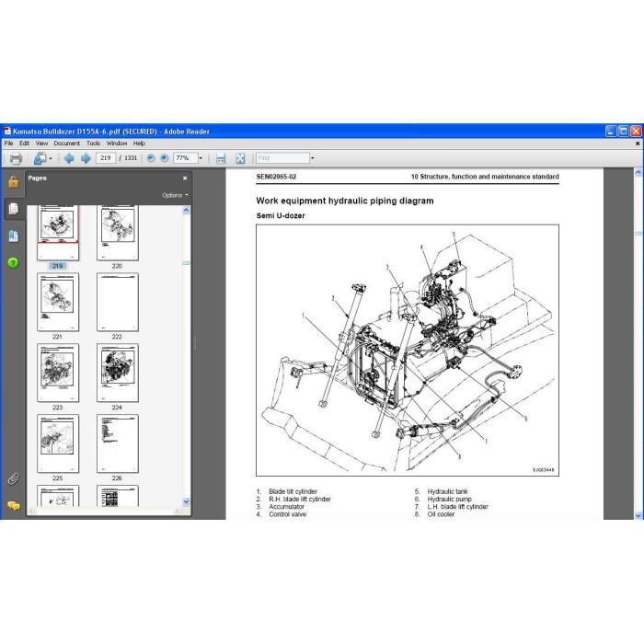Go to previous page arrow

69,158
